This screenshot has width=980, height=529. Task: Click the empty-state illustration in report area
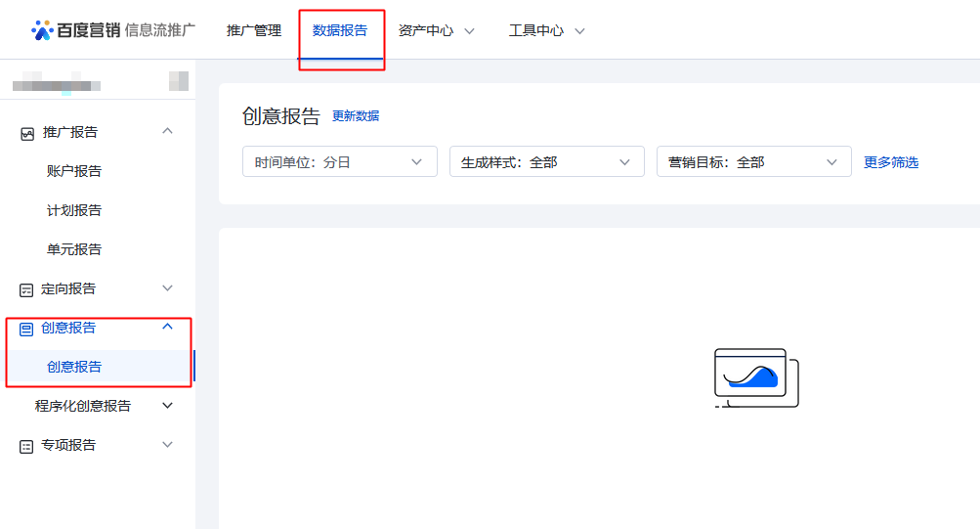(x=756, y=377)
